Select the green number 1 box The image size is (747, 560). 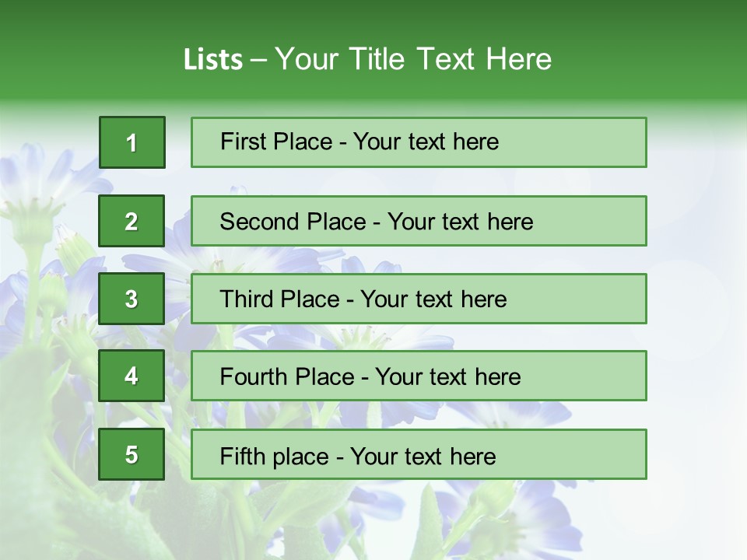coord(132,142)
